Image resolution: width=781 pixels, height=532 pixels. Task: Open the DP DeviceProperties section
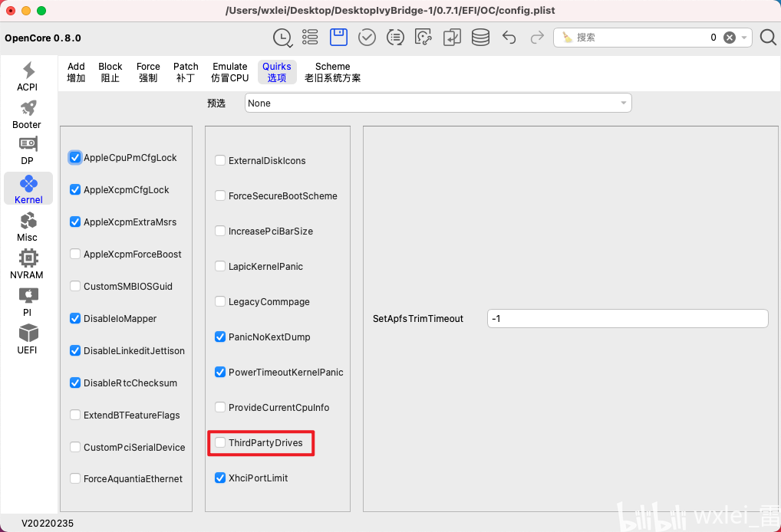pyautogui.click(x=28, y=151)
